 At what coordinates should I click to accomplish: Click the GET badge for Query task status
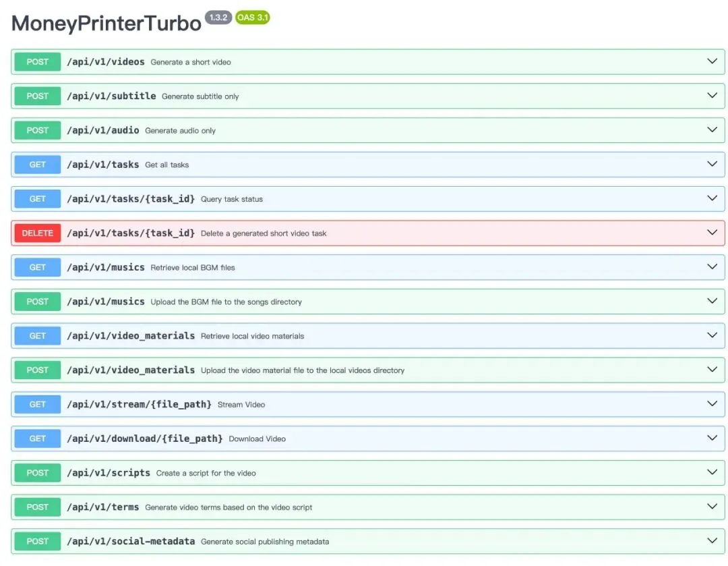point(38,199)
